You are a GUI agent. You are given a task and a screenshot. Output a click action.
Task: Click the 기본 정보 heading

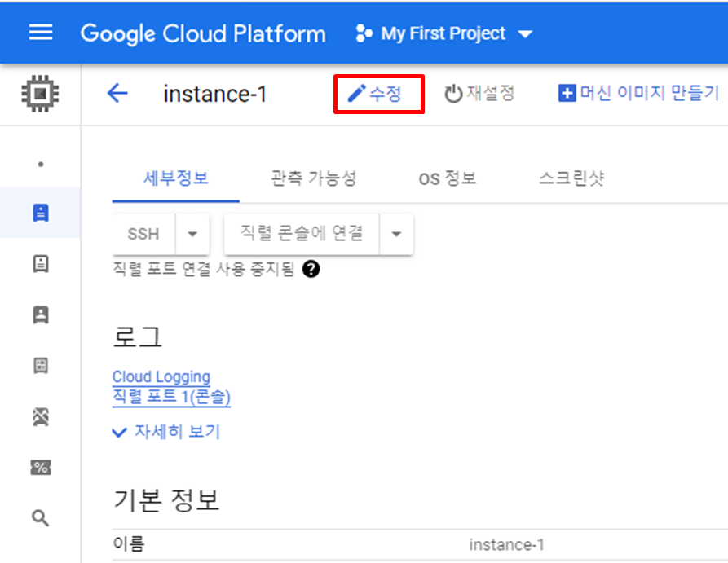166,500
